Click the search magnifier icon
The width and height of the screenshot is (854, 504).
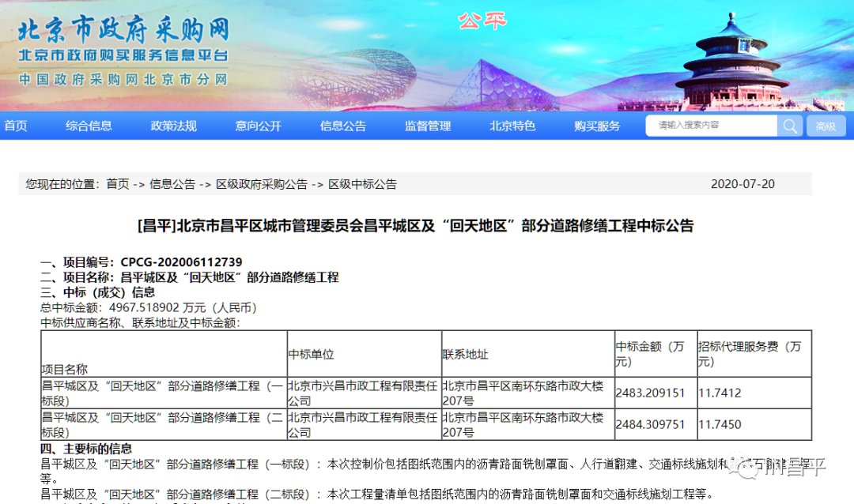pyautogui.click(x=790, y=126)
